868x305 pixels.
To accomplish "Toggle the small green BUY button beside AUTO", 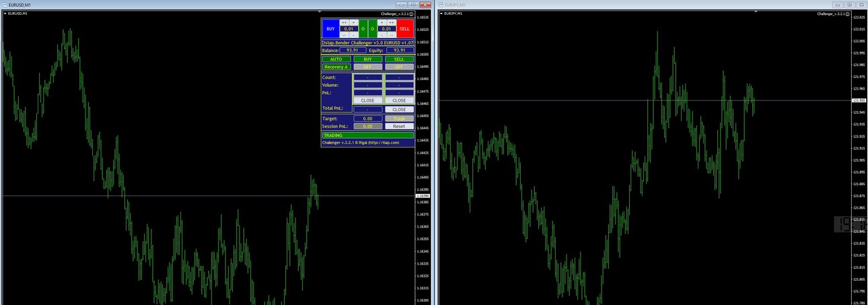I will pos(367,59).
